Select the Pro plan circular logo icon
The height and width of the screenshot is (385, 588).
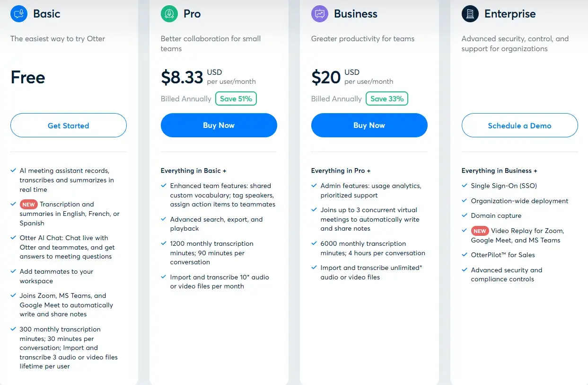coord(168,14)
